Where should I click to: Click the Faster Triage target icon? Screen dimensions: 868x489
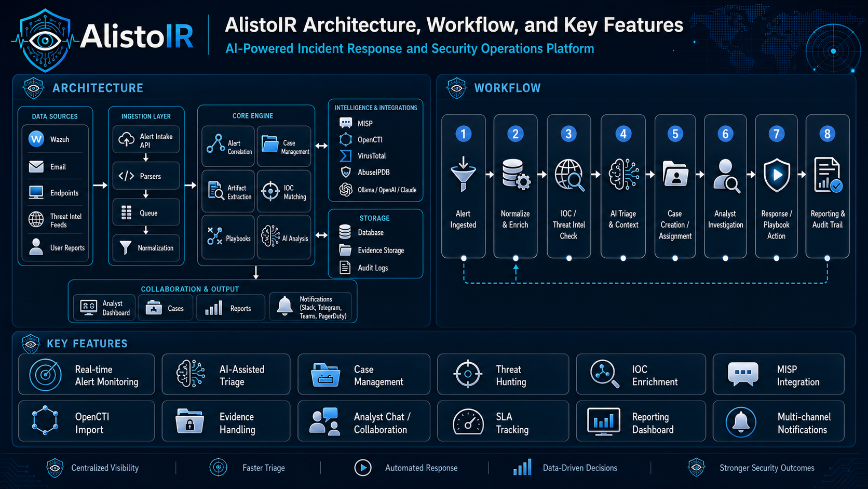click(x=219, y=467)
